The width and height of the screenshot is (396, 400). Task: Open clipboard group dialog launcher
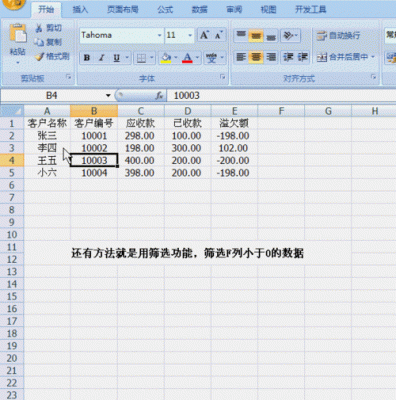coord(69,77)
